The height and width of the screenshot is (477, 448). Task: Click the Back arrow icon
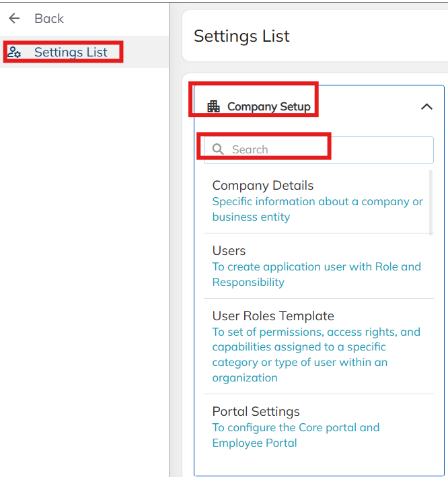[x=15, y=18]
